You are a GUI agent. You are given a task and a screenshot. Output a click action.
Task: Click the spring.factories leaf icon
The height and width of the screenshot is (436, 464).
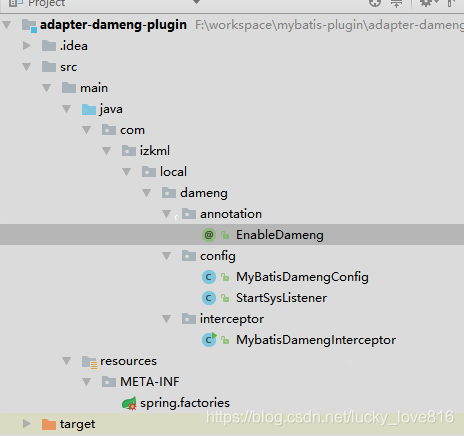129,403
